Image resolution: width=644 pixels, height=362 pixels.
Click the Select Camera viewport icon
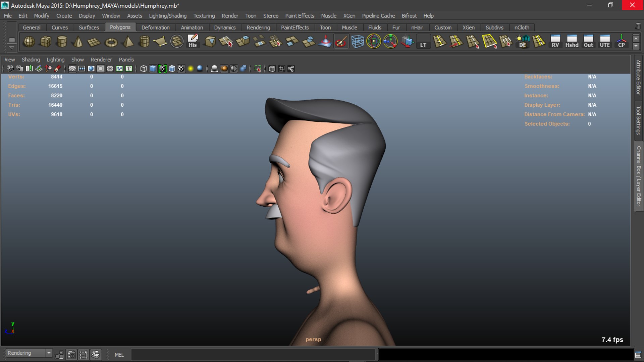point(10,69)
